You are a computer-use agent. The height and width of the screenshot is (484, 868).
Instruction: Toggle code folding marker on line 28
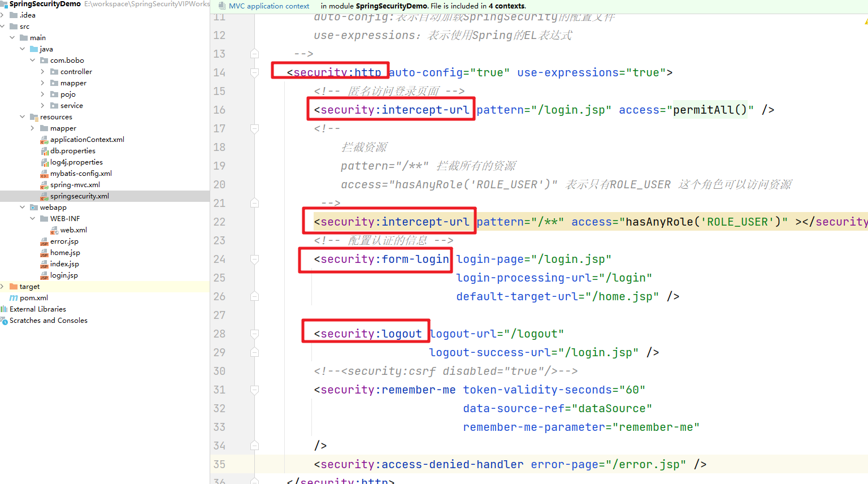click(254, 334)
